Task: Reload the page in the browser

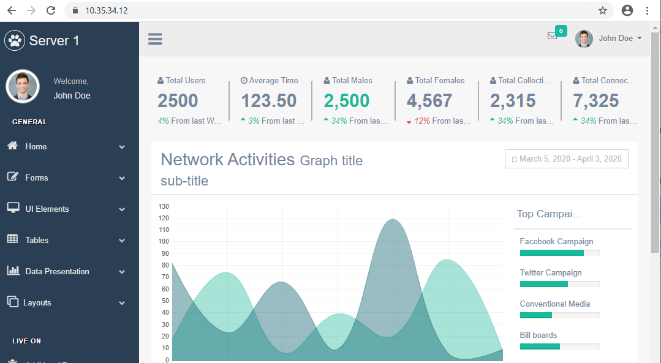Action: pos(51,11)
